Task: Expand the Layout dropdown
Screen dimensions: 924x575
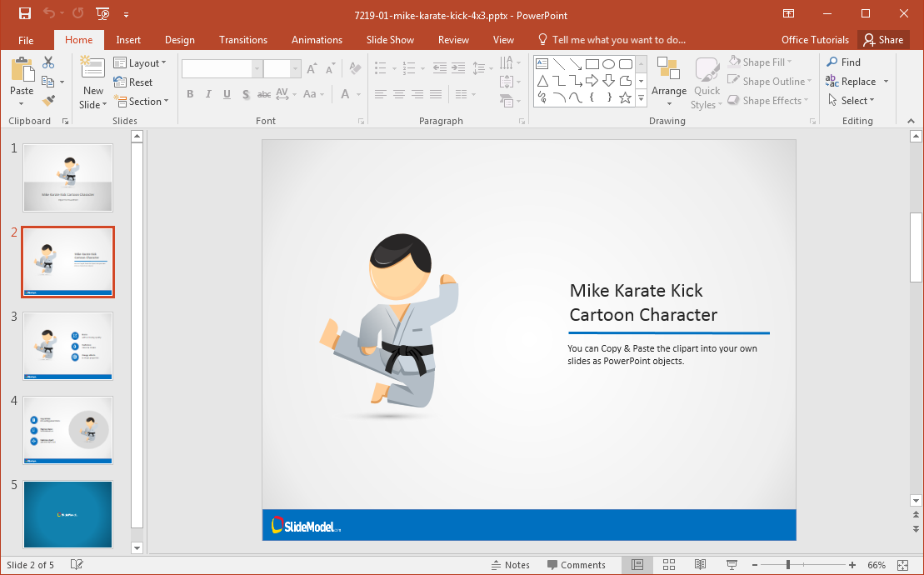Action: pos(140,63)
